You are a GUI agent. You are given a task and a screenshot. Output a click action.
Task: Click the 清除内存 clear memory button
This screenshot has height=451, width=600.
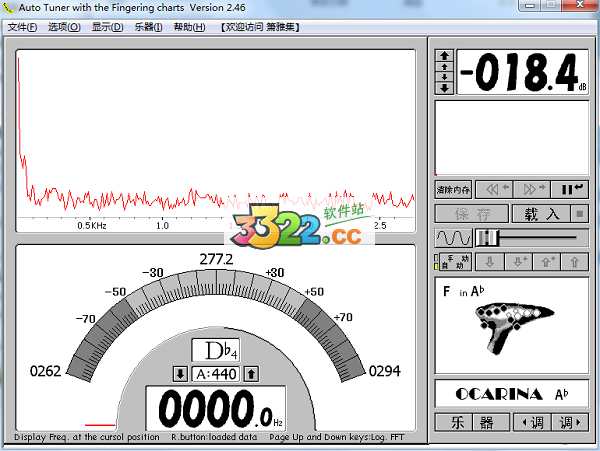point(453,189)
